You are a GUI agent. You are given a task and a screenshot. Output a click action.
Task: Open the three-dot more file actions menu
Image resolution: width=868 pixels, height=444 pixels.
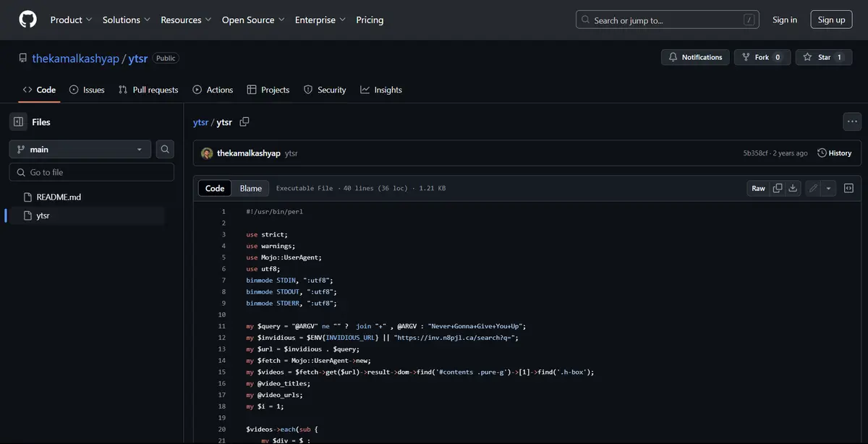tap(852, 122)
